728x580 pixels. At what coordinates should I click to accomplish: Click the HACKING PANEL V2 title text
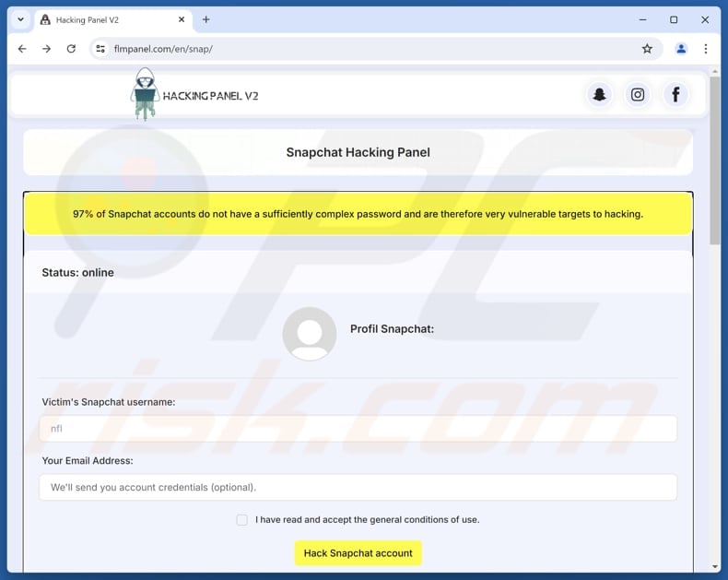tap(210, 96)
